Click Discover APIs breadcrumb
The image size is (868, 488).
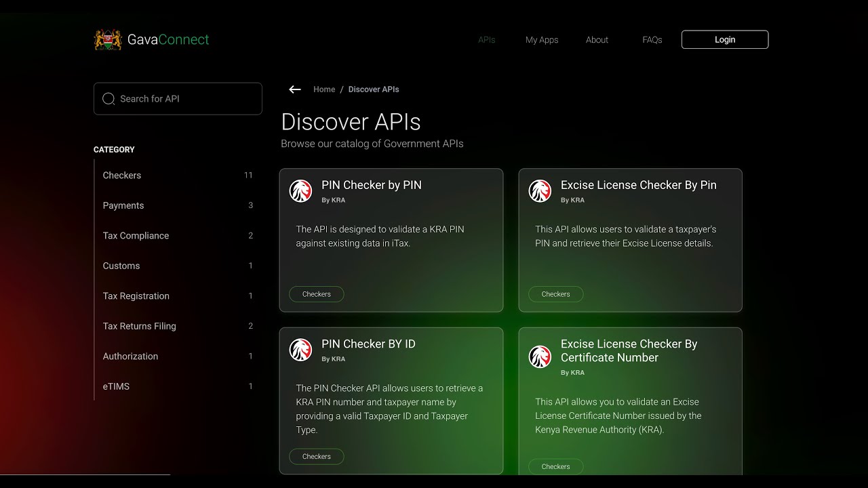tap(374, 89)
